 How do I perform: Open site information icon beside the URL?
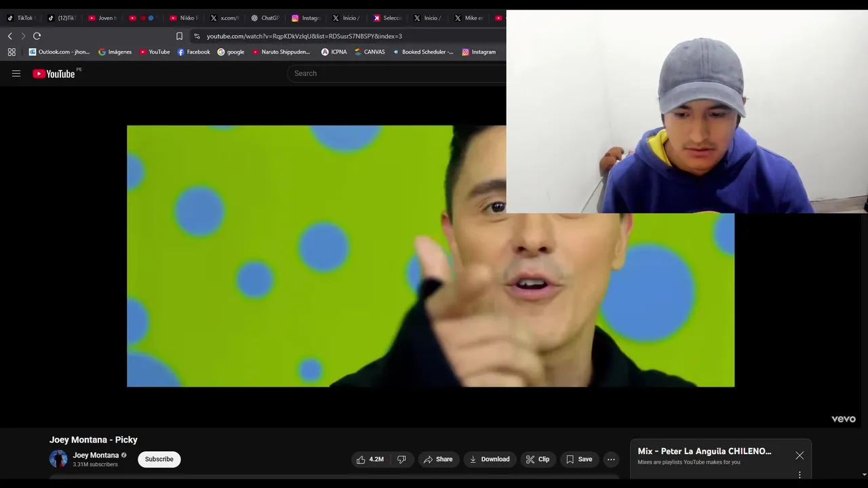tap(197, 36)
